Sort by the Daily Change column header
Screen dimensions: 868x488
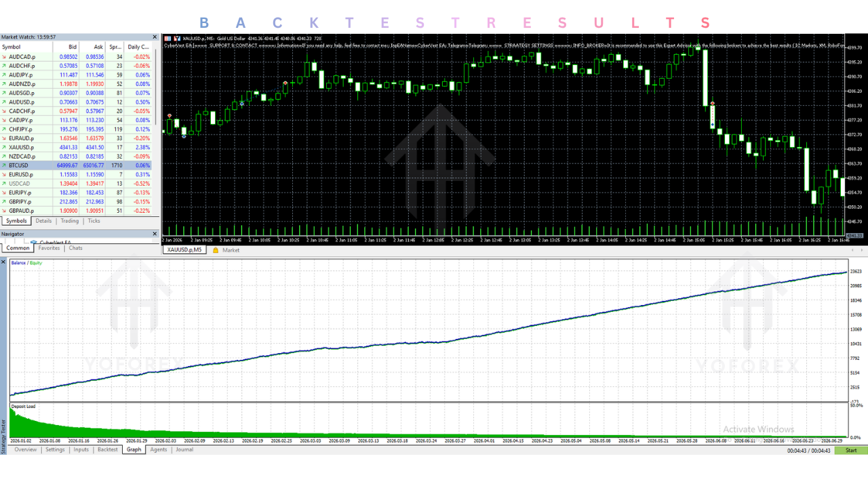pos(139,47)
